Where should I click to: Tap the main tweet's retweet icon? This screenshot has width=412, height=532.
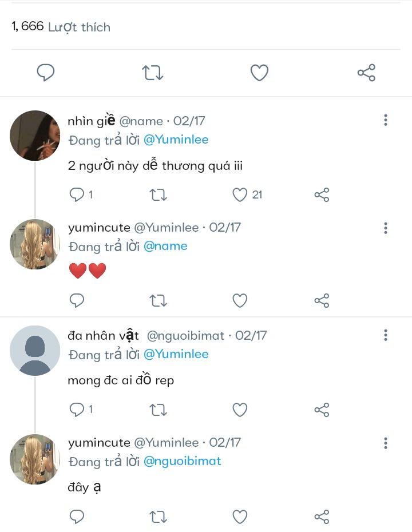click(x=152, y=73)
